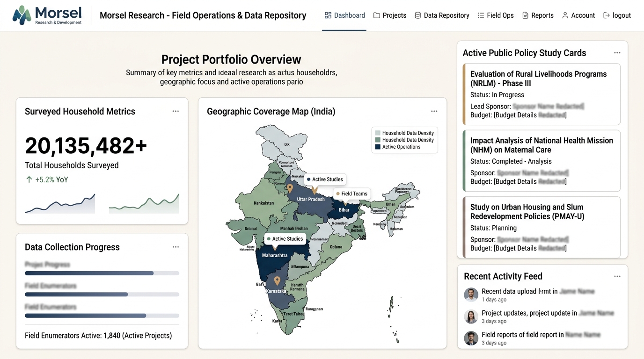Open National Health Mission Maternal Care card
Screen dimensions: 644x359
[x=542, y=161]
